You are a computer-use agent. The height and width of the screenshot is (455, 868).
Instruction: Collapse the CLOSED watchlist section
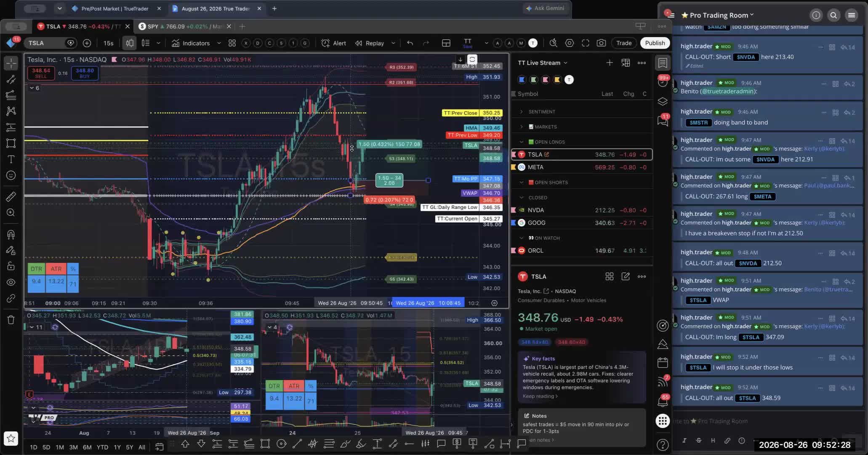[x=522, y=198]
